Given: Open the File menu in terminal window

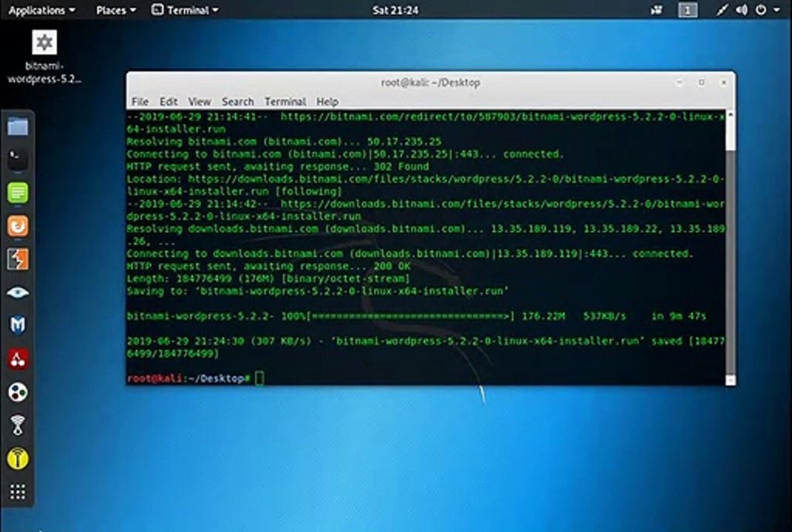Looking at the screenshot, I should click(140, 101).
